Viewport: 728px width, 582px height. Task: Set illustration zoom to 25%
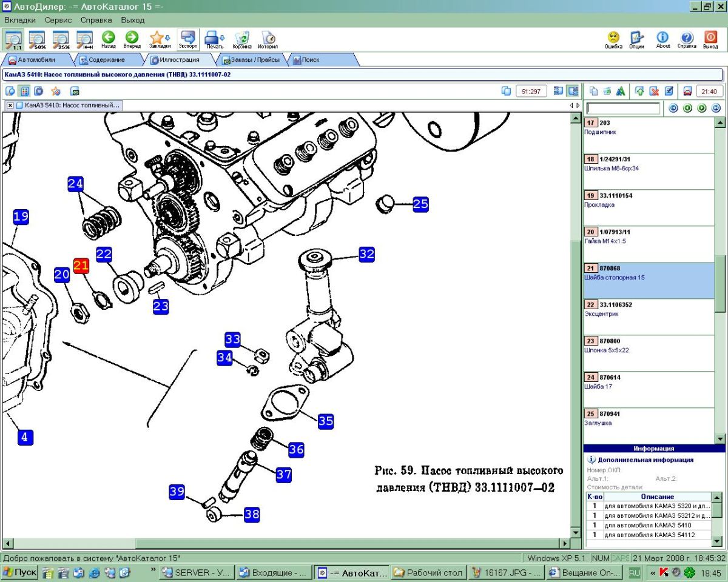(x=61, y=39)
